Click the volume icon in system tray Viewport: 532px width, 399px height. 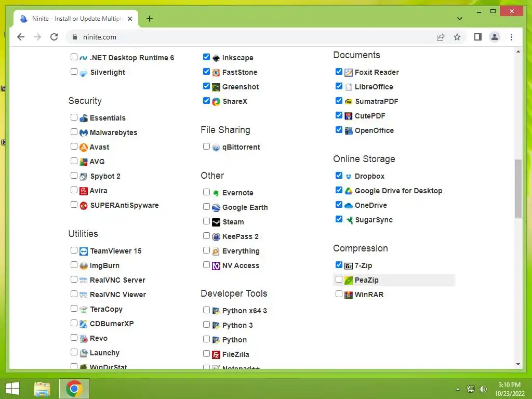483,389
